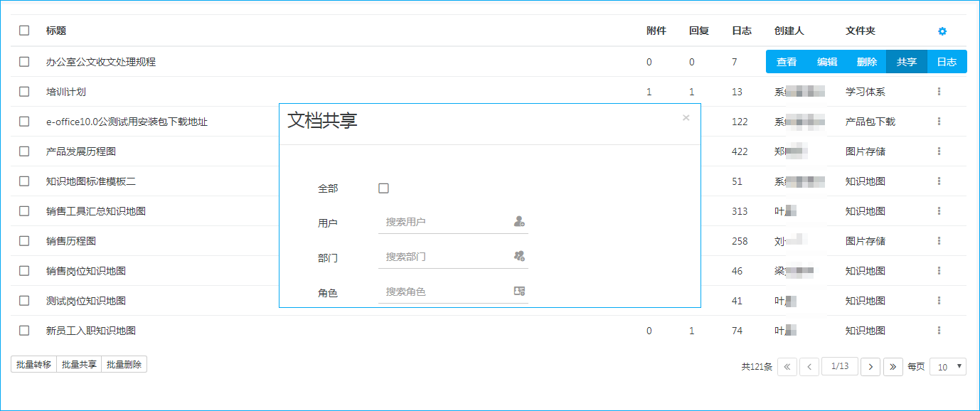Open more-actions menu for 产品发展历程图 row
This screenshot has height=411, width=980.
point(939,151)
